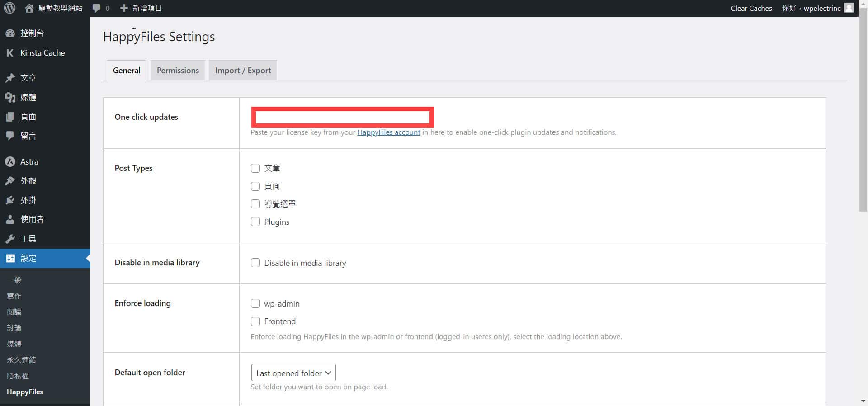Open 媒體 settings submenu item
The image size is (868, 406).
[x=14, y=344]
